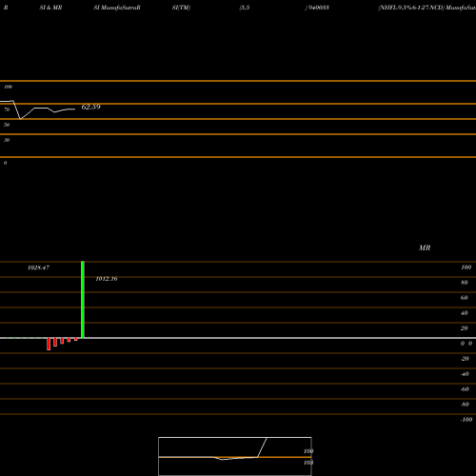Click the white RSI line dip point
Image resolution: width=476 pixels, height=476 pixels.
point(20,119)
